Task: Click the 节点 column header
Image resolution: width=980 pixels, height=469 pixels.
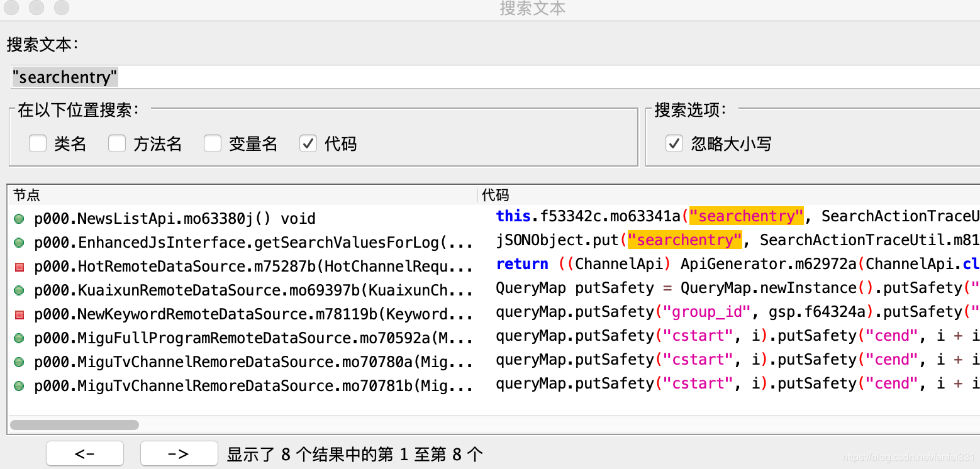Action: (x=243, y=196)
